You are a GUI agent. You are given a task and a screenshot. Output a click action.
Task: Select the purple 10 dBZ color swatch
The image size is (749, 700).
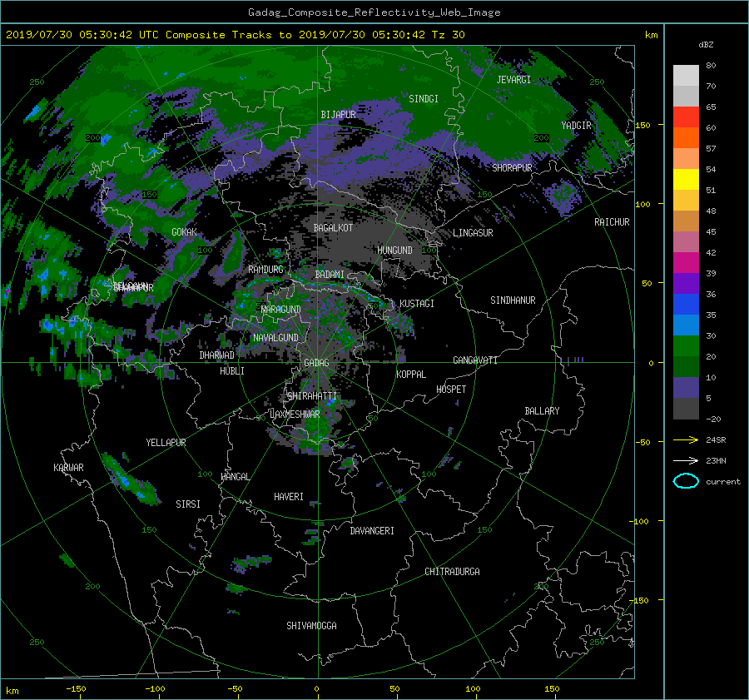click(x=686, y=387)
